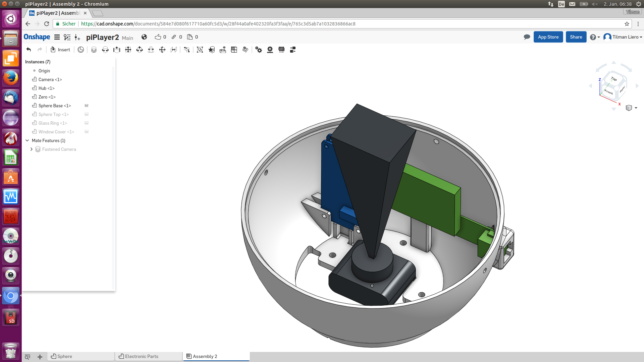Viewport: 644px width, 362px height.
Task: Open the Onshape hamburger document menu
Action: pyautogui.click(x=57, y=37)
